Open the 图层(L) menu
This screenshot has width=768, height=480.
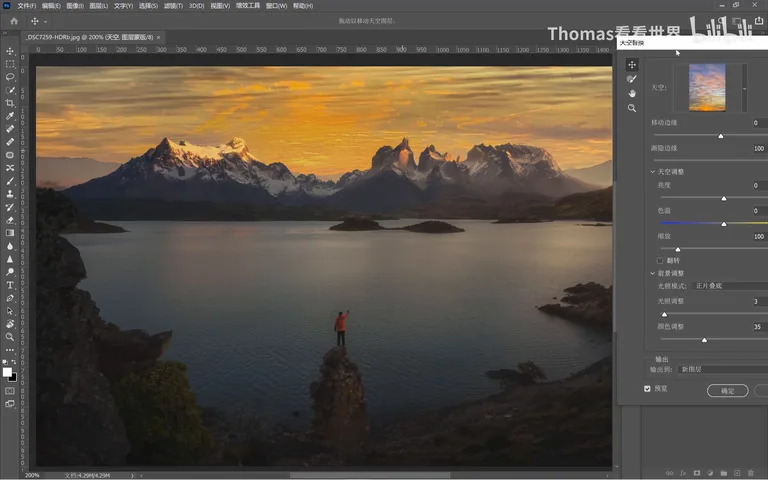98,6
